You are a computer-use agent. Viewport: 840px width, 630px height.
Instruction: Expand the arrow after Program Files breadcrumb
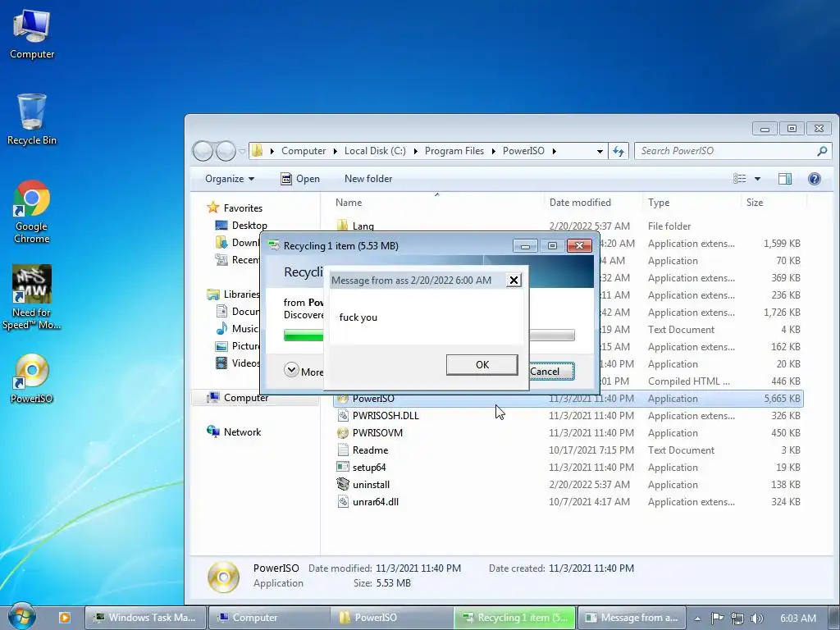[x=493, y=151]
